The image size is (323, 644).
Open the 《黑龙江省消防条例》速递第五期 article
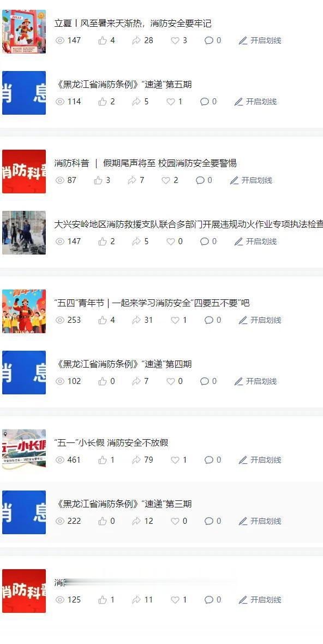coord(123,85)
